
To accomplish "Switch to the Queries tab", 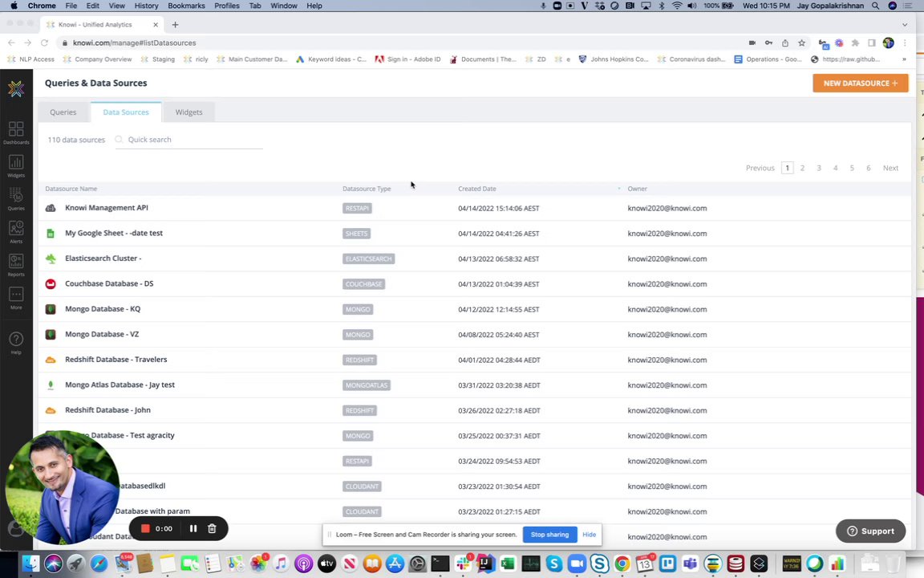I will (63, 112).
